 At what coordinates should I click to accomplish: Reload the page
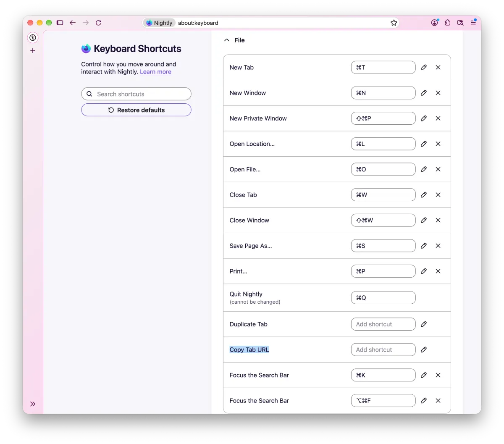point(98,23)
